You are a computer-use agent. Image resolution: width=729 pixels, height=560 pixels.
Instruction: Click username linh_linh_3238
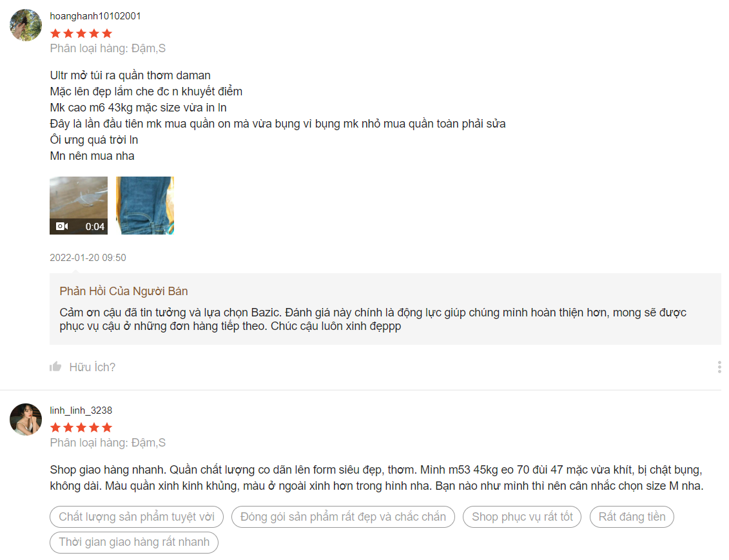tap(81, 410)
